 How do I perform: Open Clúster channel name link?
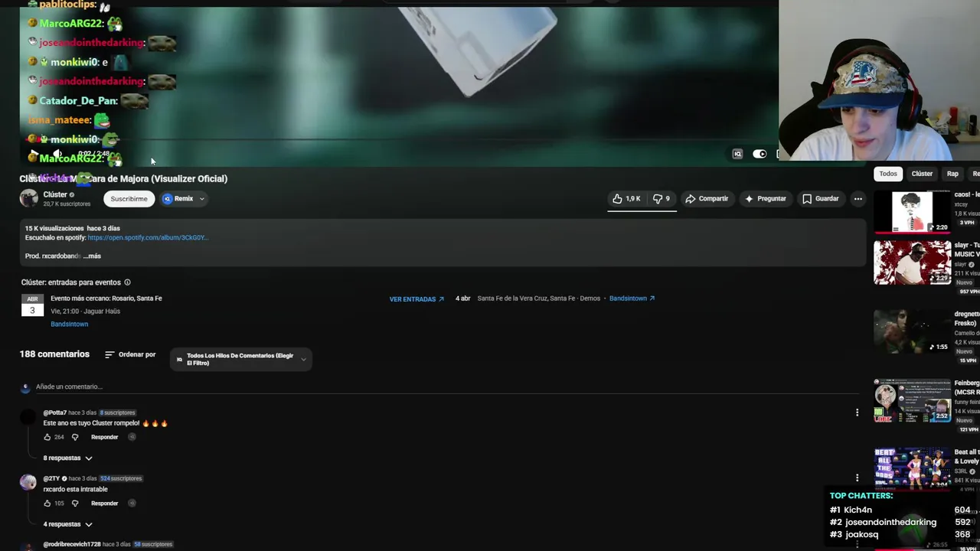click(x=55, y=194)
